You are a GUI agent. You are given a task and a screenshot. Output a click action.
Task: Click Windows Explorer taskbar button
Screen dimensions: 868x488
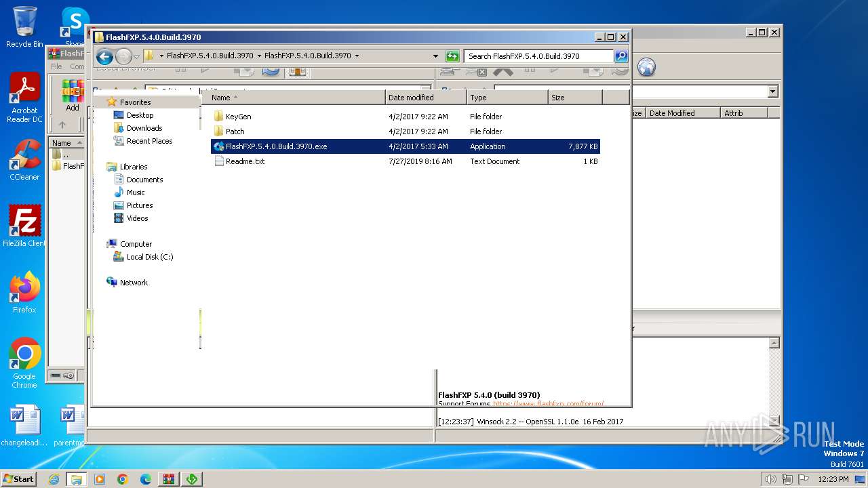click(x=77, y=479)
